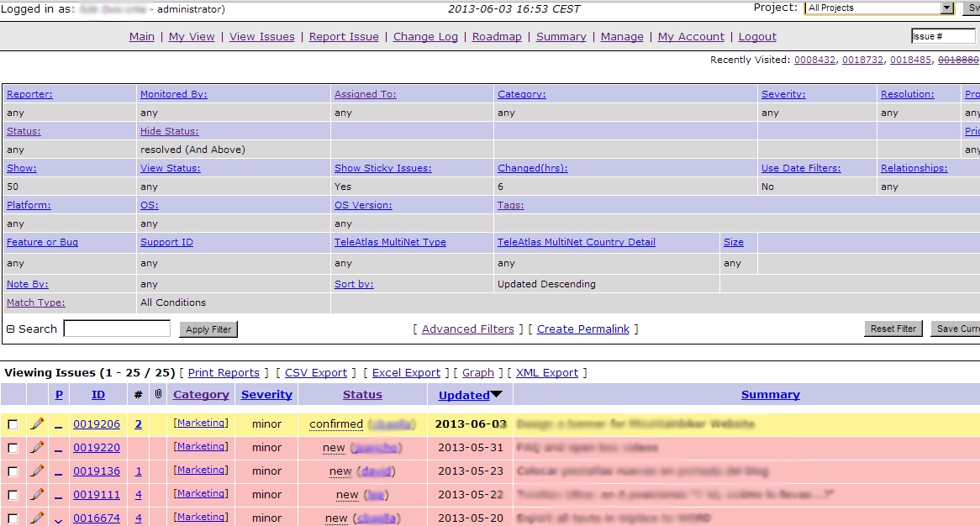This screenshot has height=526, width=980.
Task: Open View Issues in the navigation menu
Action: pyautogui.click(x=261, y=37)
